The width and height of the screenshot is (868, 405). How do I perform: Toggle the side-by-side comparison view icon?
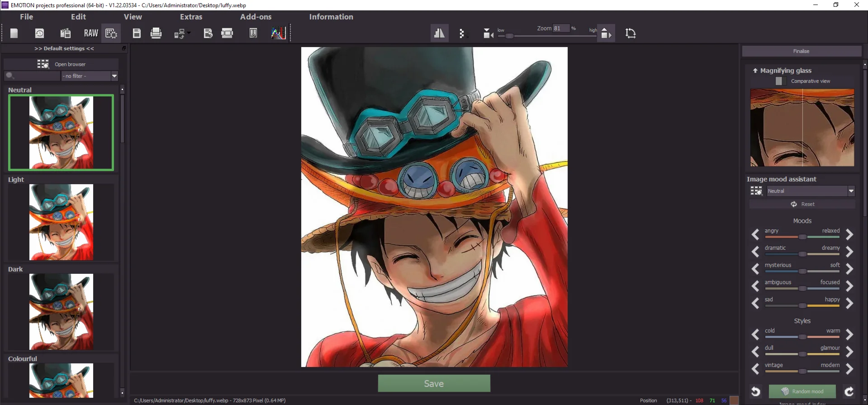pyautogui.click(x=439, y=33)
